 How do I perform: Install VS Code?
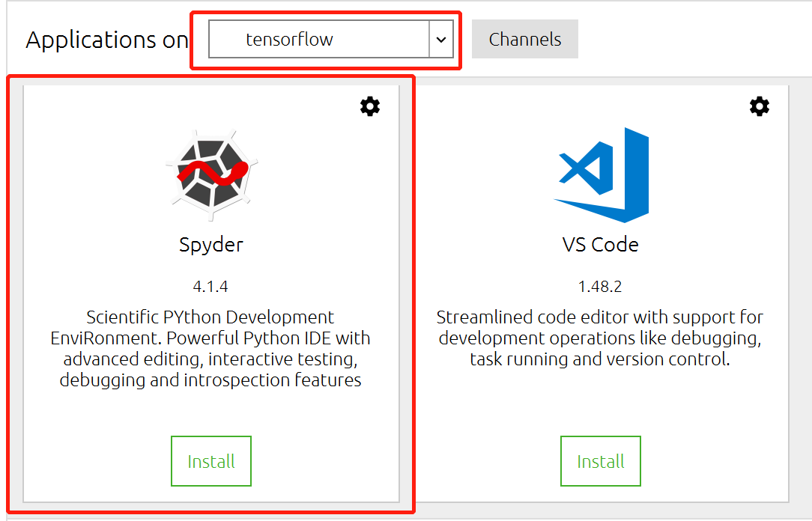(x=601, y=461)
